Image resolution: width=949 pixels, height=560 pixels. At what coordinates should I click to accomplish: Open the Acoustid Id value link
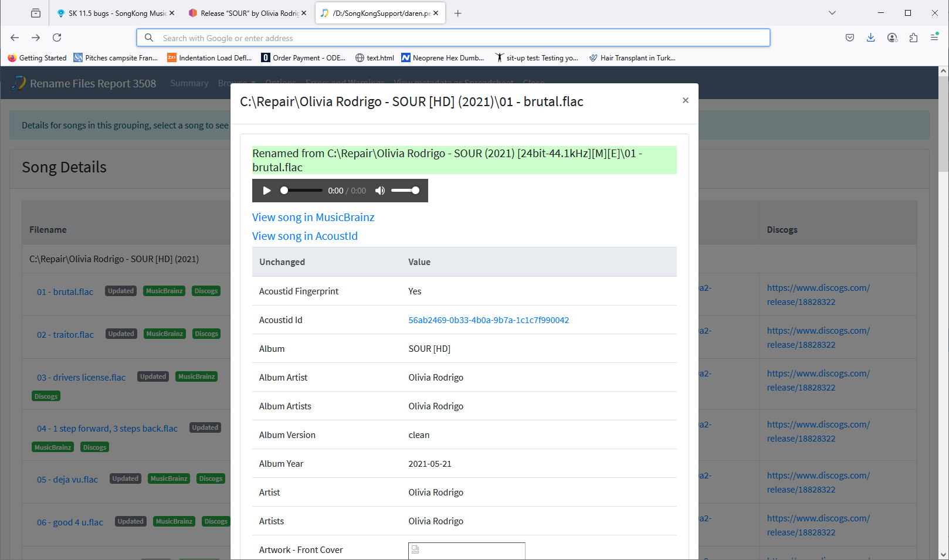[x=489, y=320]
